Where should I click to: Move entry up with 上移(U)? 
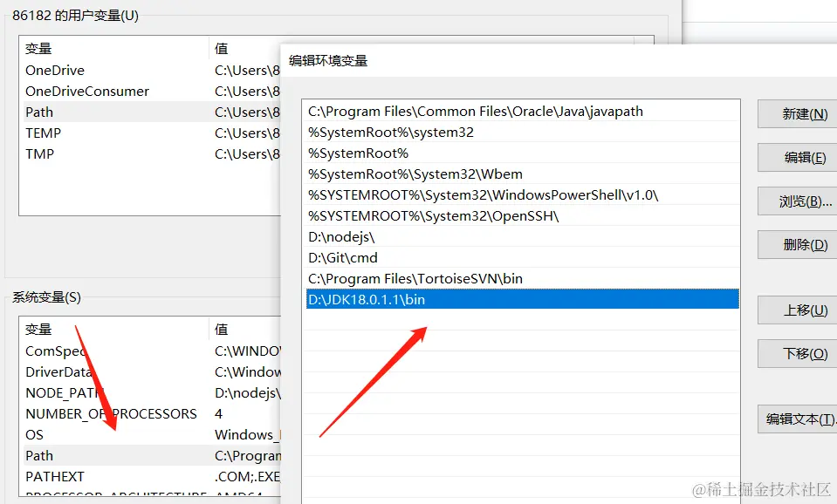coord(798,310)
